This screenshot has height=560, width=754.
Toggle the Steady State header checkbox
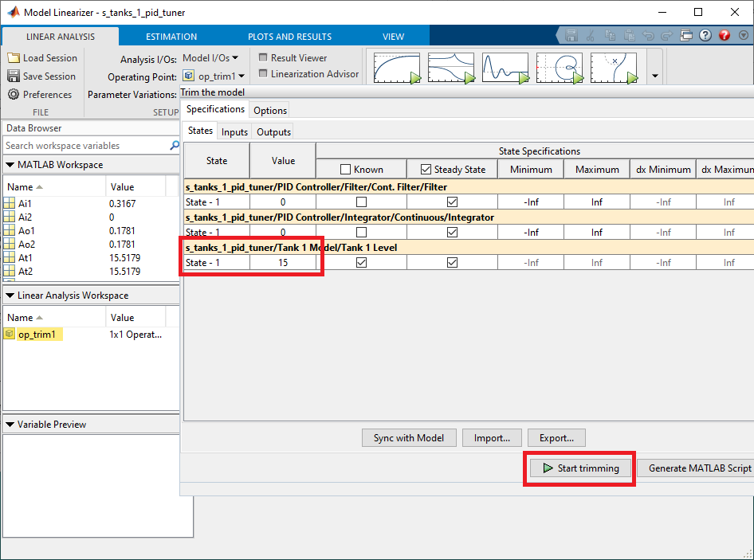[426, 170]
